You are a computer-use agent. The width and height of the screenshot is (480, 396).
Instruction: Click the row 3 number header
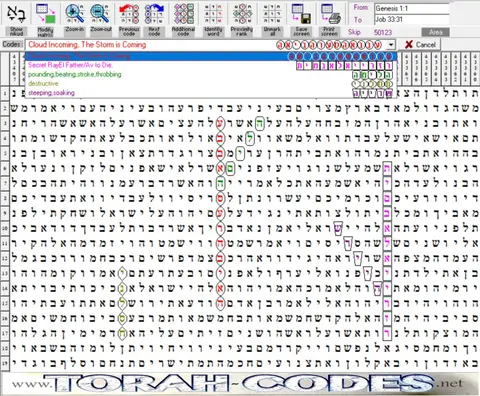tap(5, 123)
